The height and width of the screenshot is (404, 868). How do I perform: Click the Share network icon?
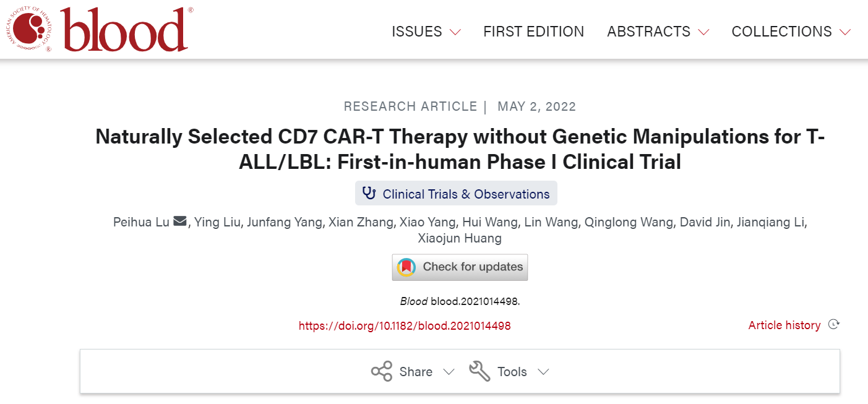(381, 371)
